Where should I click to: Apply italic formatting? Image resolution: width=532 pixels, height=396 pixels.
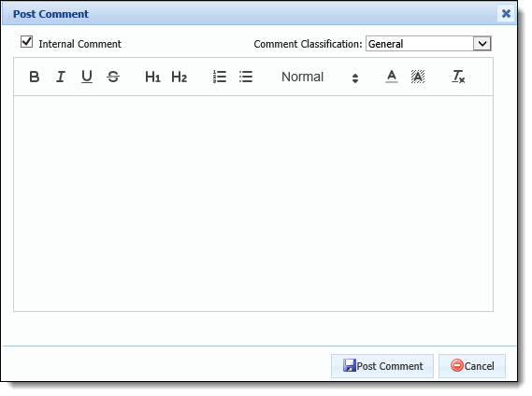61,77
